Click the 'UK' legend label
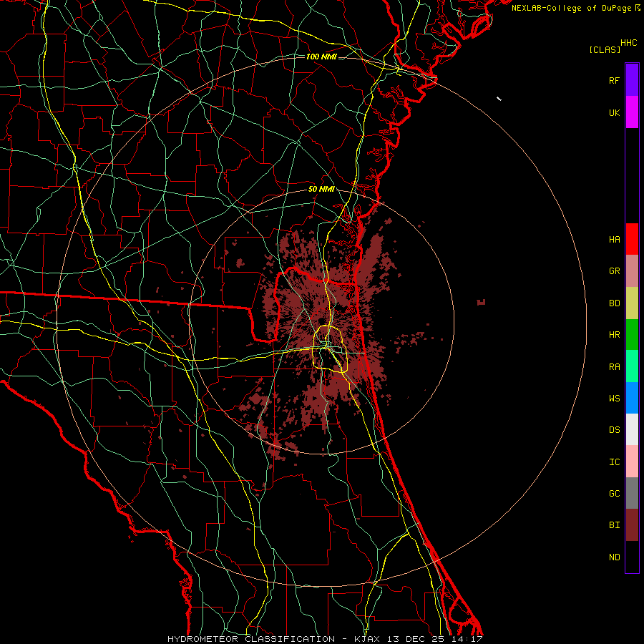This screenshot has height=644, width=644. 614,113
